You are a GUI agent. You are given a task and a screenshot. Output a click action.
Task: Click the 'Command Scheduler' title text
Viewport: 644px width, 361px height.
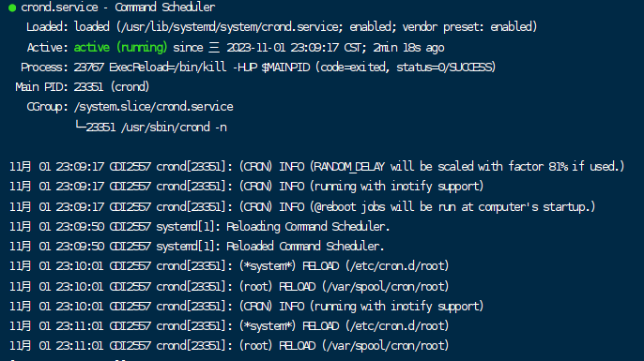(164, 8)
